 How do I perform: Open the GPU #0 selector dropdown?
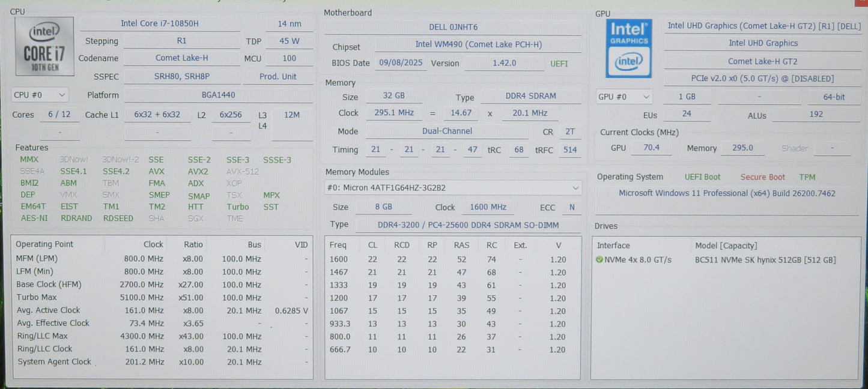point(624,97)
